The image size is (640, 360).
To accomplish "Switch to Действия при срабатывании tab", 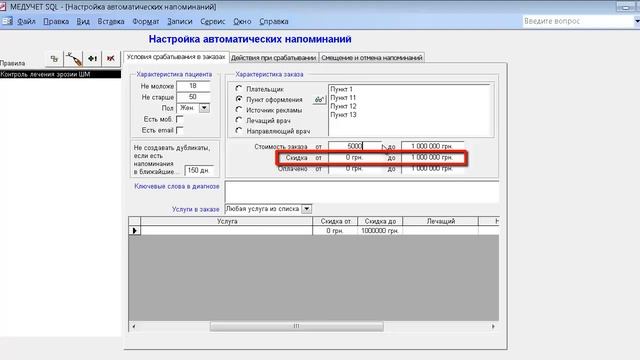I will (x=273, y=58).
